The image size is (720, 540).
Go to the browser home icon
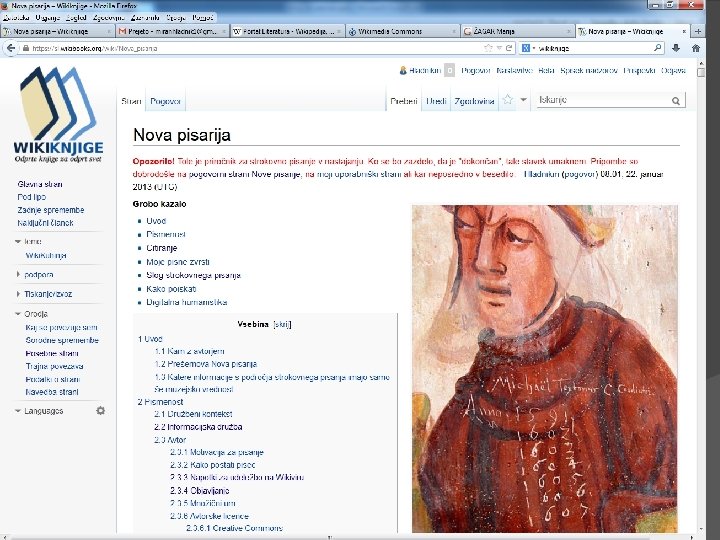[x=696, y=48]
